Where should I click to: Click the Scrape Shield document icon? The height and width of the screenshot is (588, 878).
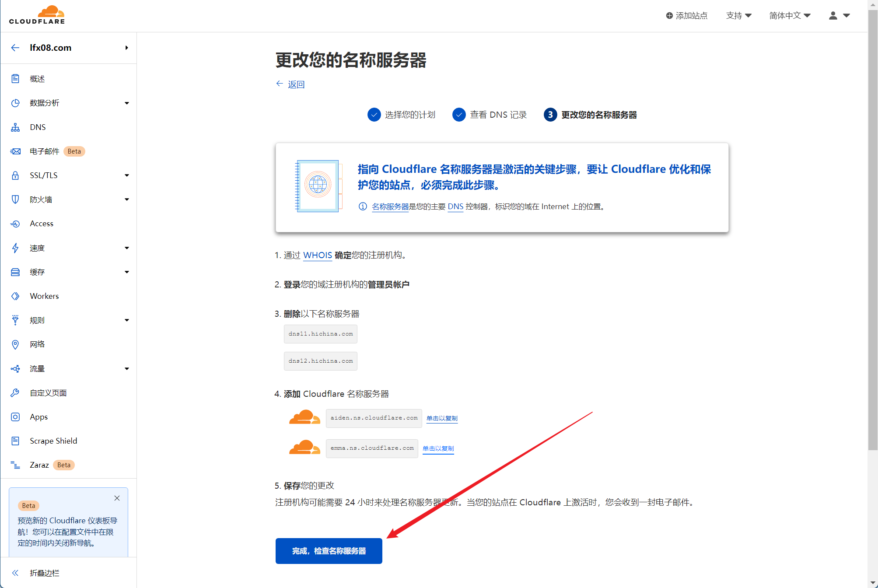coord(15,441)
